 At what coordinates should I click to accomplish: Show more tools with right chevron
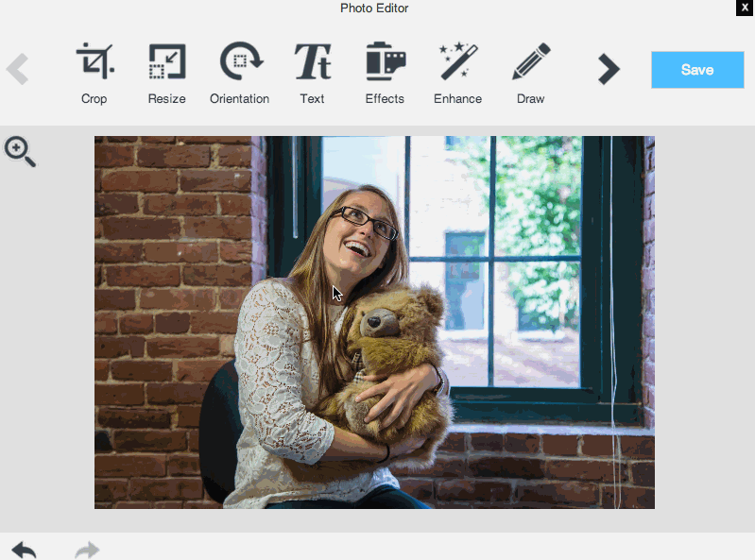(609, 69)
